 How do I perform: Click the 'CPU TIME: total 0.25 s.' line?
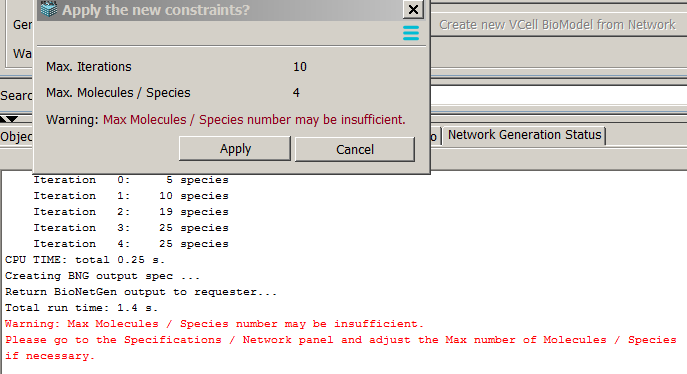85,260
